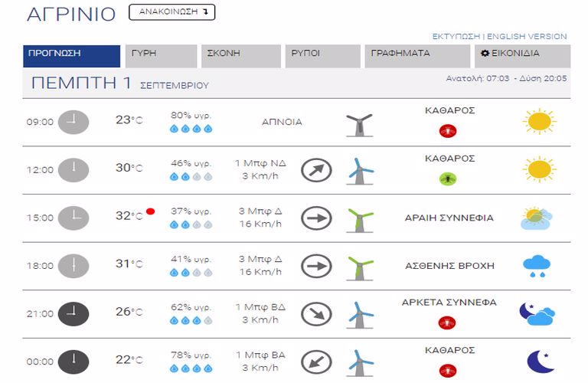Open the ENGLISH VERSION link
The height and width of the screenshot is (383, 588).
pyautogui.click(x=527, y=37)
